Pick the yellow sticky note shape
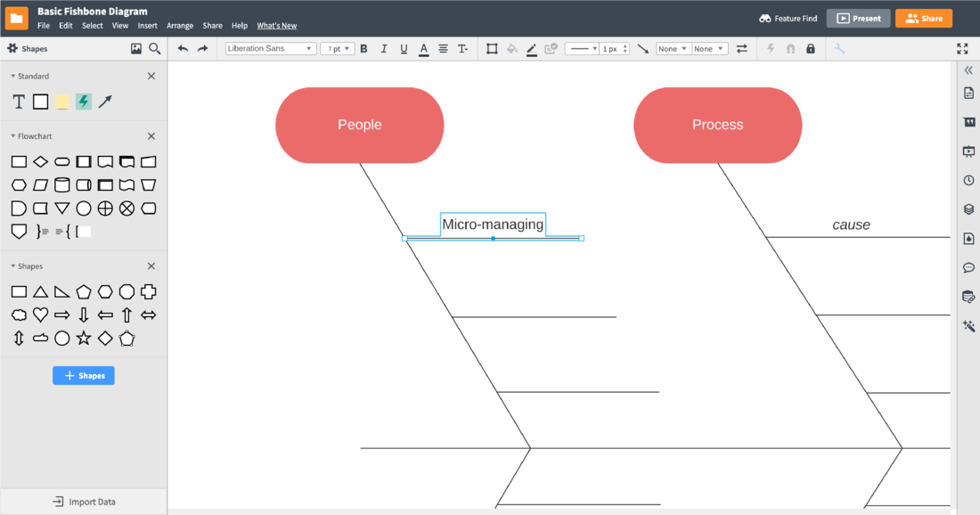This screenshot has width=980, height=515. tap(61, 102)
